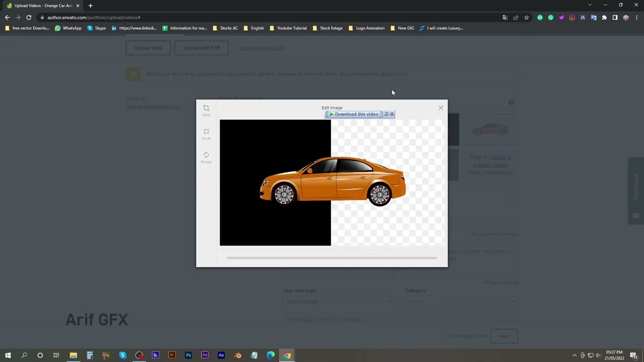Screen dimensions: 644x362
Task: Click the slider bar below the image
Action: [332, 258]
